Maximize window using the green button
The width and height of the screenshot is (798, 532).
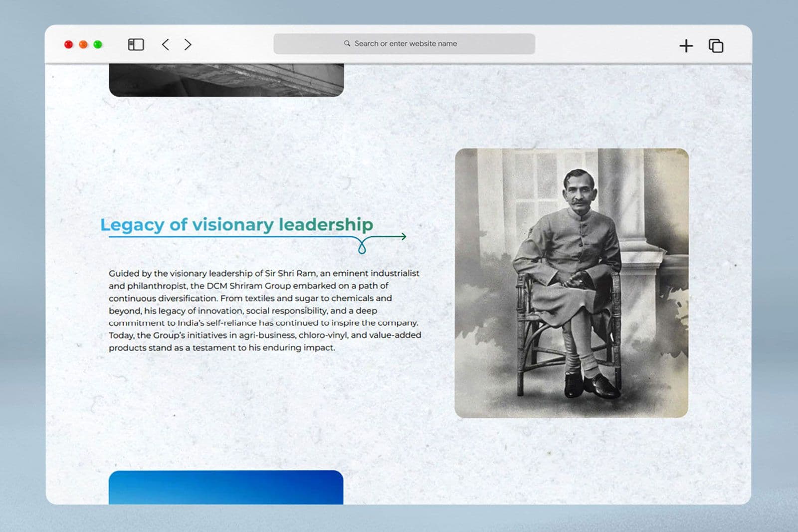98,44
